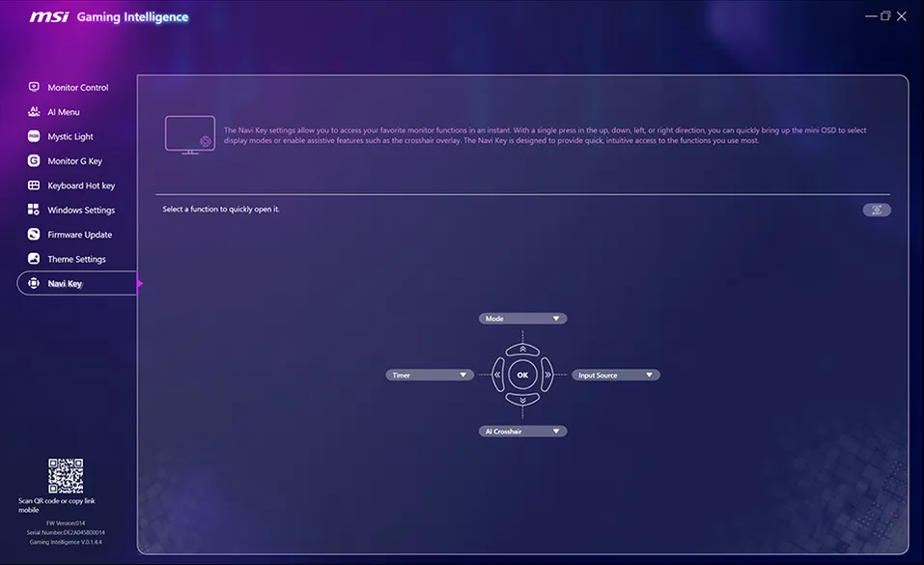Click the OK center of Navi Key
The height and width of the screenshot is (565, 924).
click(x=522, y=375)
